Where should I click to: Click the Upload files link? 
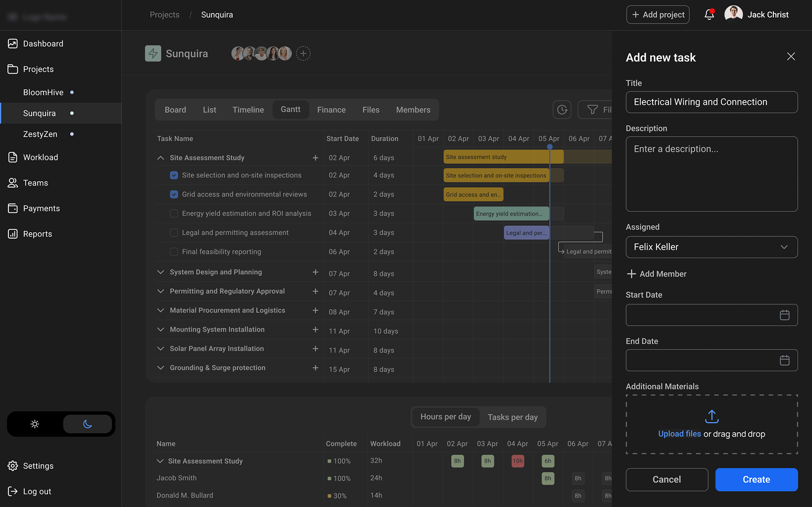[679, 434]
